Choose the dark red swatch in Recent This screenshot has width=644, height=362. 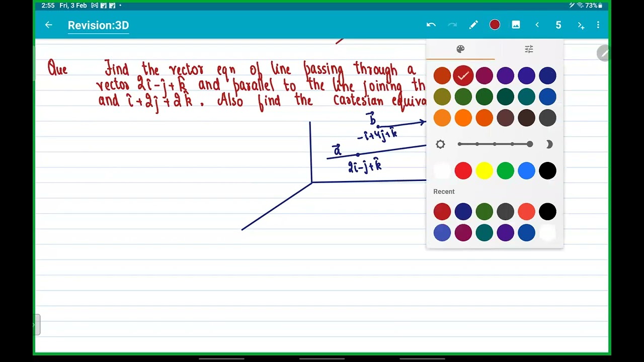pos(442,212)
